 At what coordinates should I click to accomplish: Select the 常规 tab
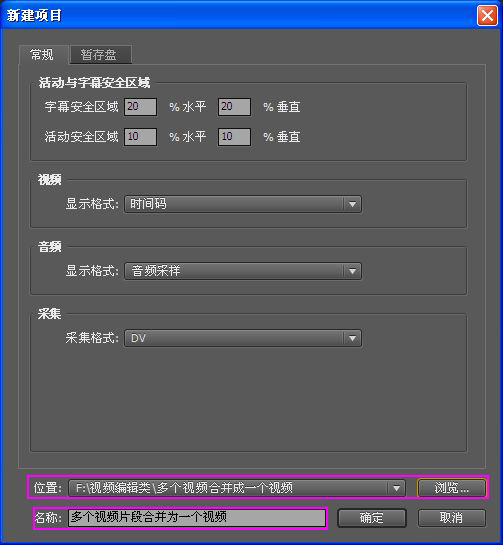[43, 55]
